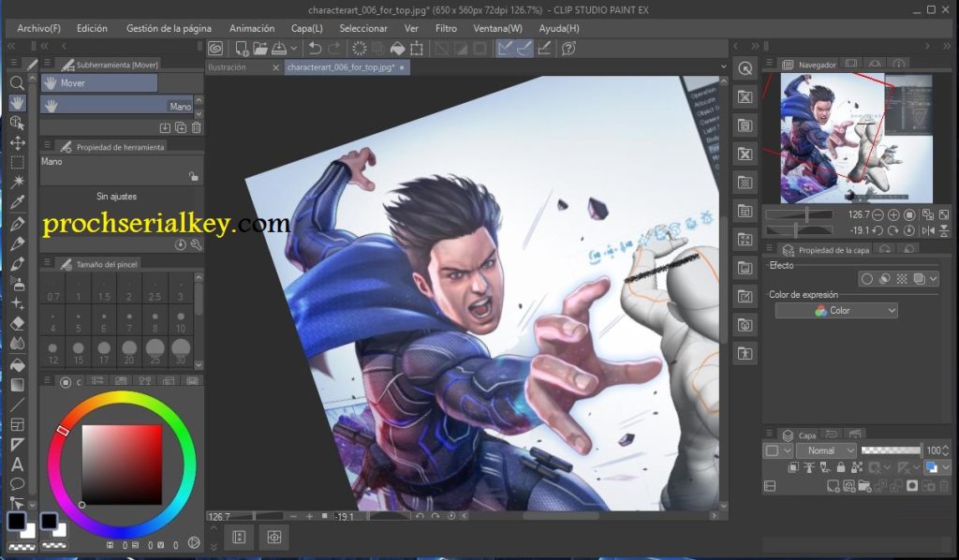Screen dimensions: 959x560
Task: Click the Zoom in plus icon in Navegador
Action: [x=893, y=214]
